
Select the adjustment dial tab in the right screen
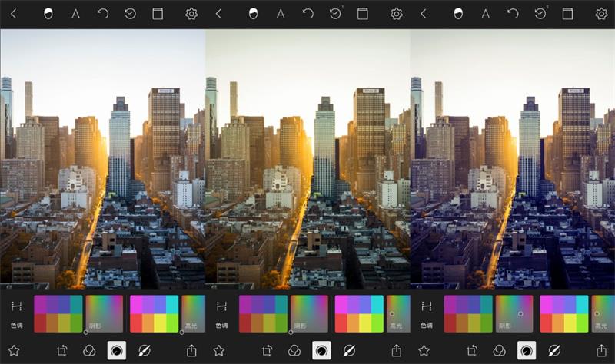(x=527, y=350)
